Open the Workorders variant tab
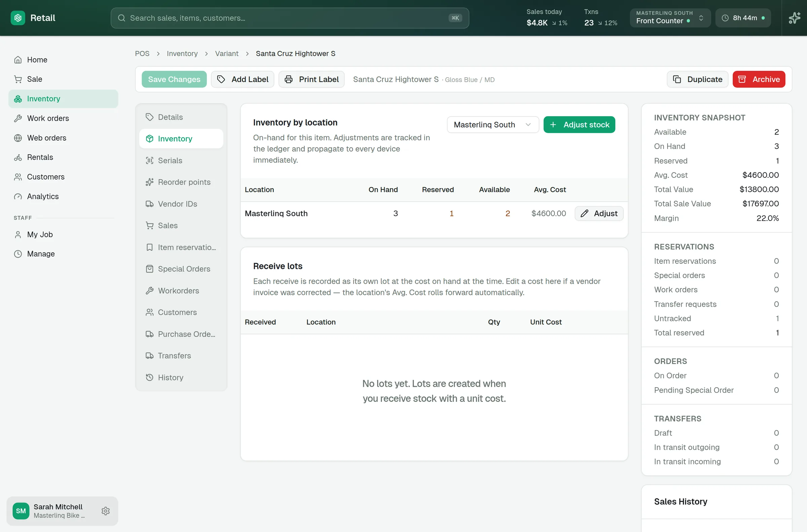The height and width of the screenshot is (532, 807). 181,291
